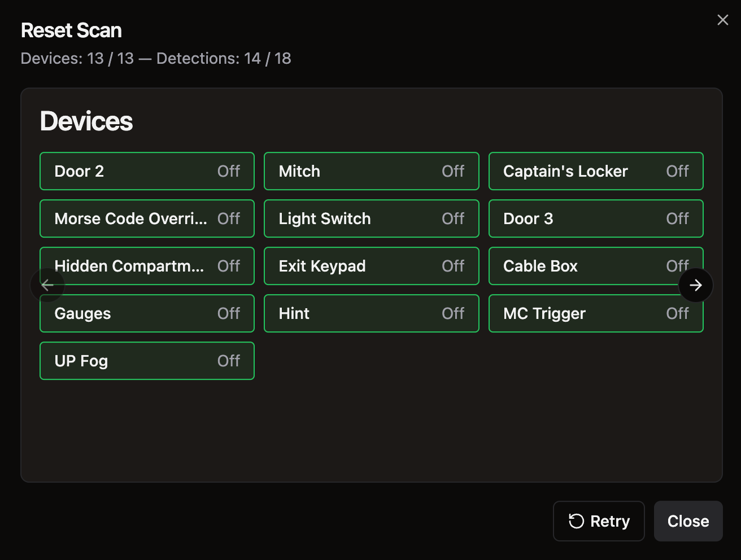Select the Hint device card

pos(372,313)
